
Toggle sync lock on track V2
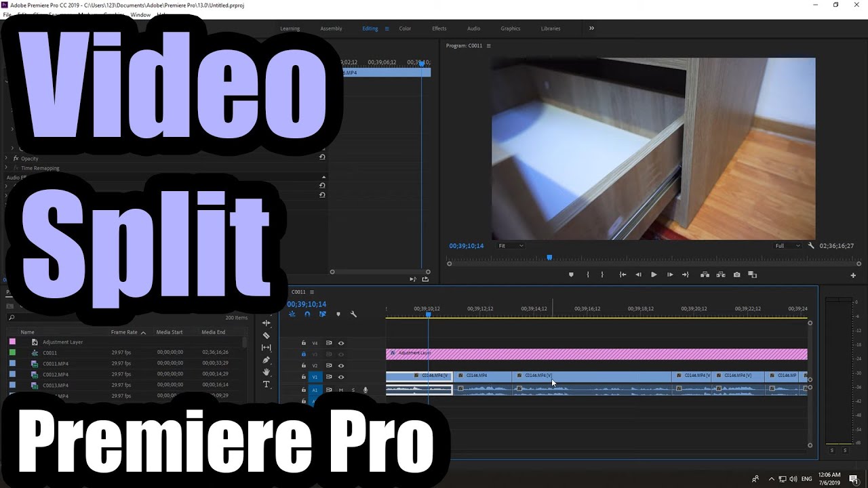329,365
